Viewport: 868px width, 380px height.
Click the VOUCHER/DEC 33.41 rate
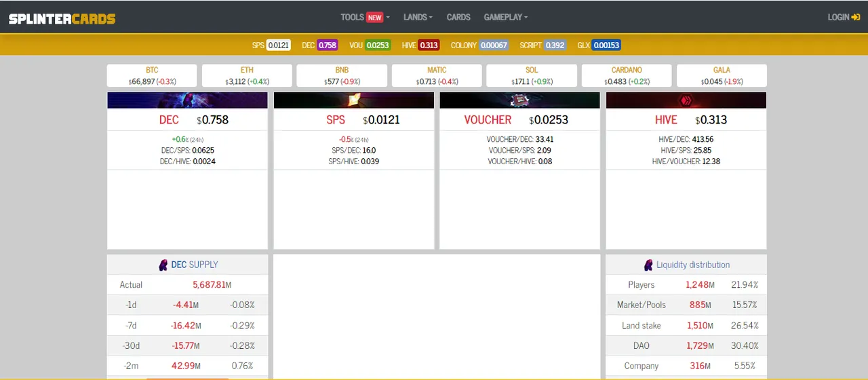point(519,139)
